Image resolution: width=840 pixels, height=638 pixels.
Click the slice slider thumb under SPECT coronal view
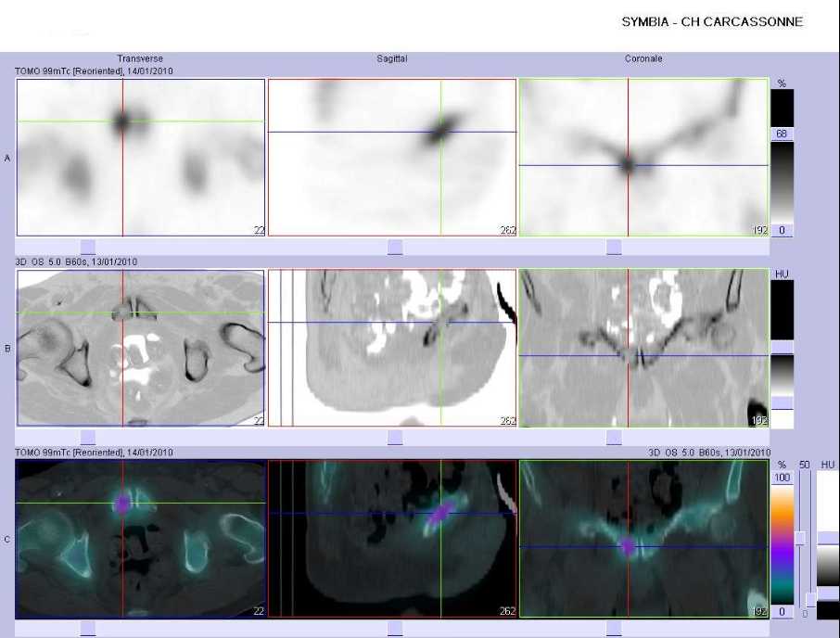tap(614, 247)
